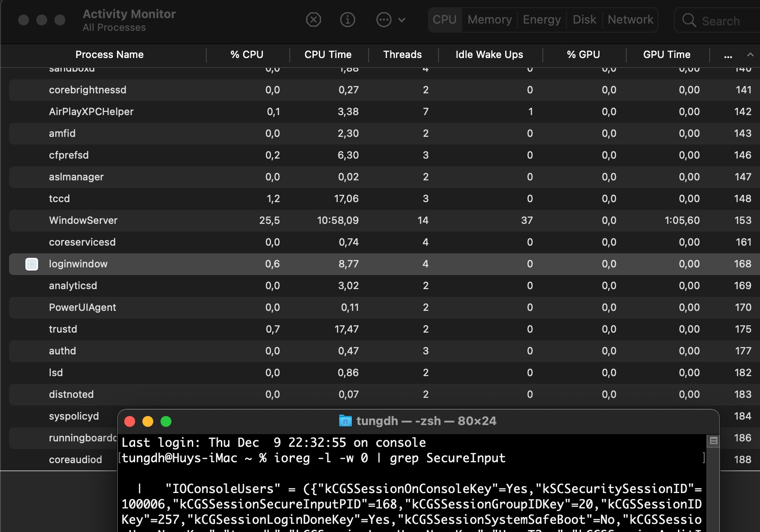760x532 pixels.
Task: Sort by % GPU column header
Action: tap(583, 55)
